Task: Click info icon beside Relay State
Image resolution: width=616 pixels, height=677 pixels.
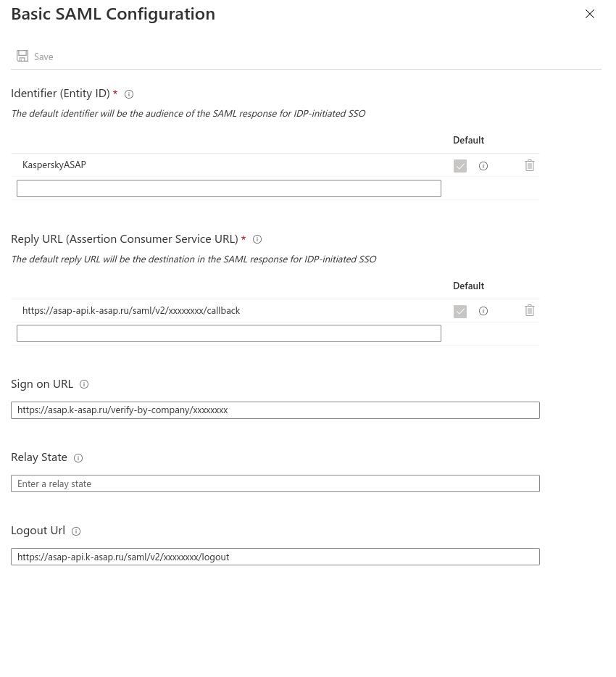Action: 78,458
